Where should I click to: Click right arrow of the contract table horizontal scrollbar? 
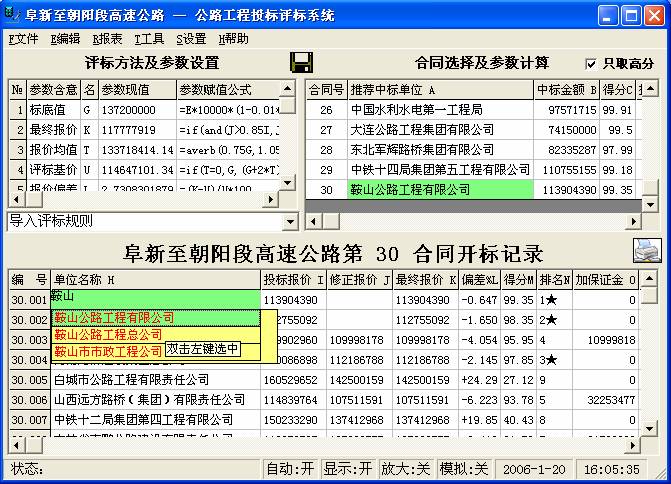click(x=633, y=222)
